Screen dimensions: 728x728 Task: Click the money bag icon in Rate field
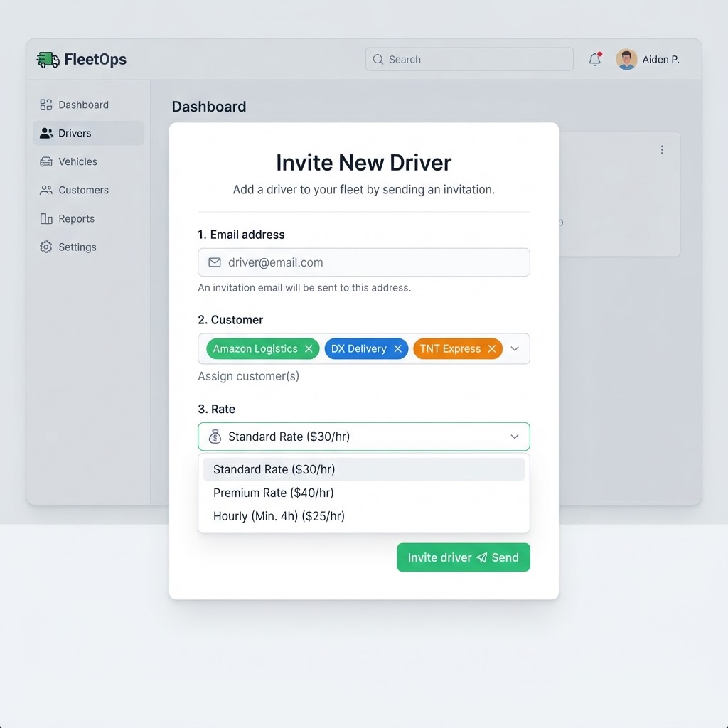point(215,437)
